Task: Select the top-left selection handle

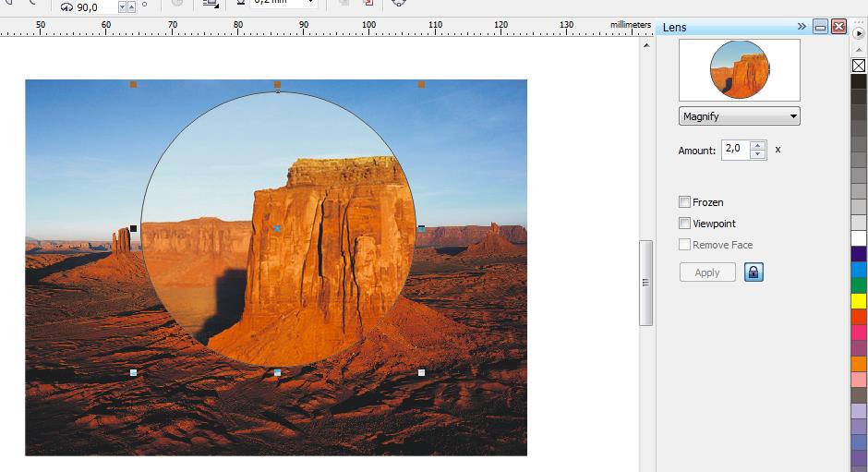Action: [x=133, y=85]
